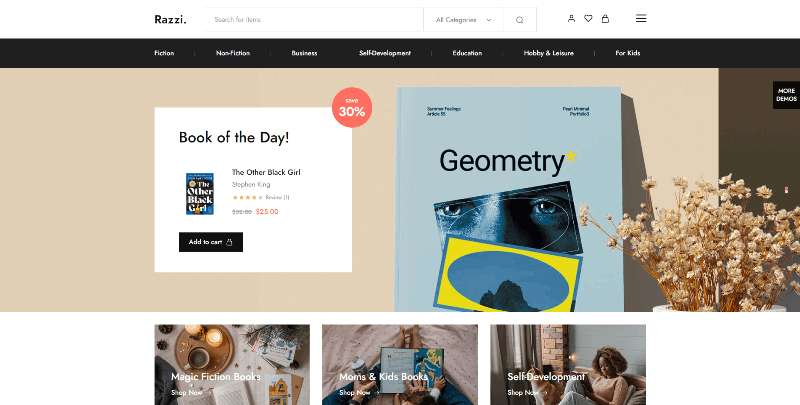Click the search magnifier icon
This screenshot has height=405, width=800.
pos(519,20)
